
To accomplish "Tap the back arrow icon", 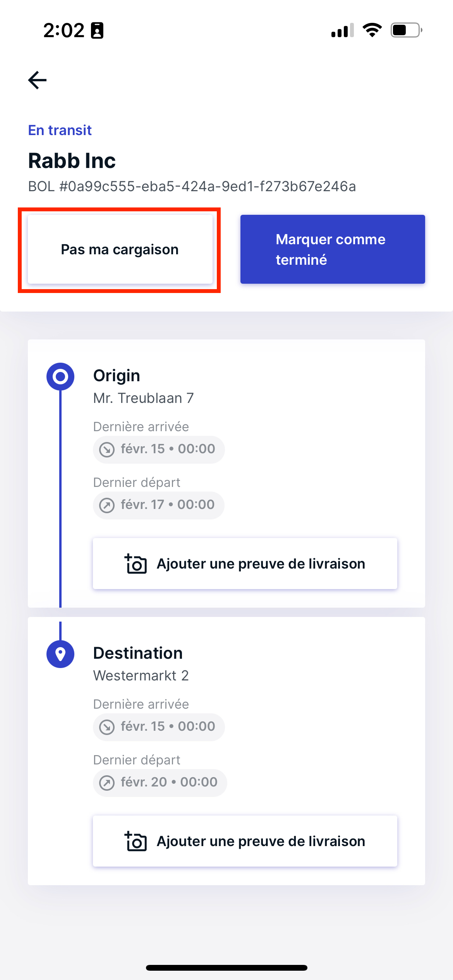I will click(x=37, y=80).
